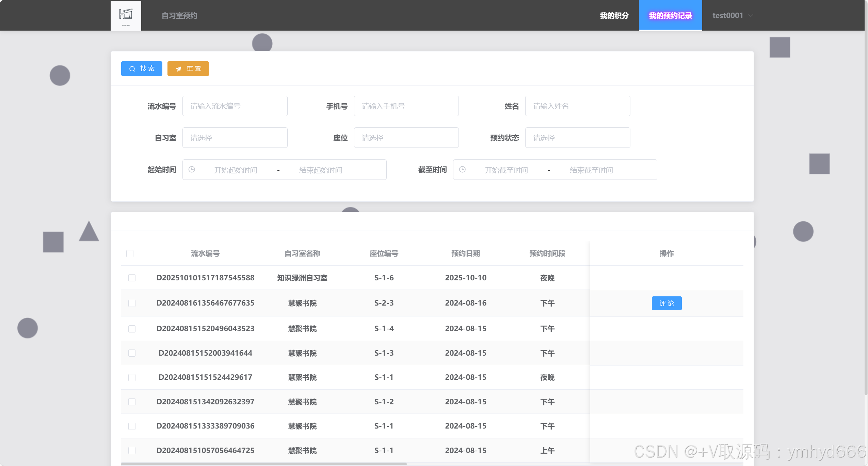Click the chevron arrow next to test0001
The width and height of the screenshot is (868, 466).
point(751,16)
